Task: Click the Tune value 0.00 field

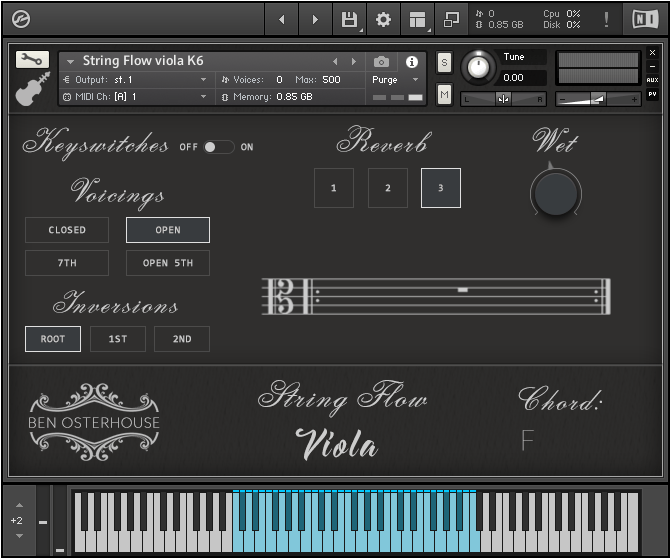Action: tap(522, 78)
